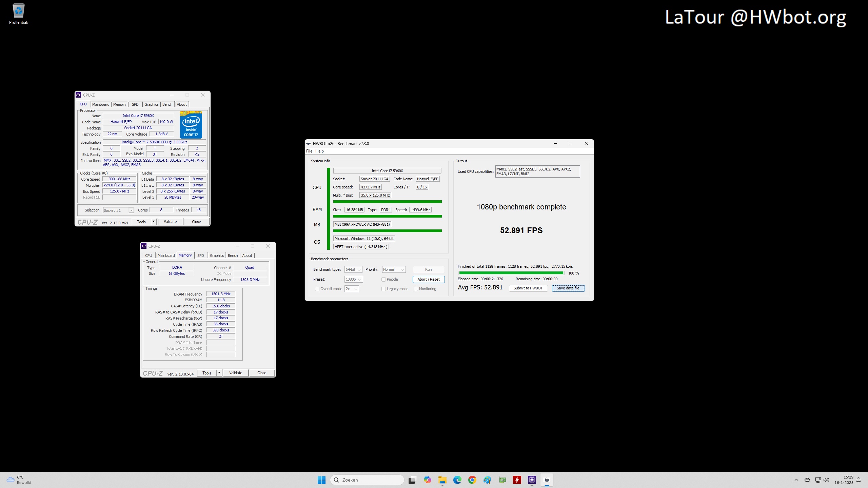Enable the Legacy mode checkbox
868x488 pixels.
pyautogui.click(x=383, y=289)
